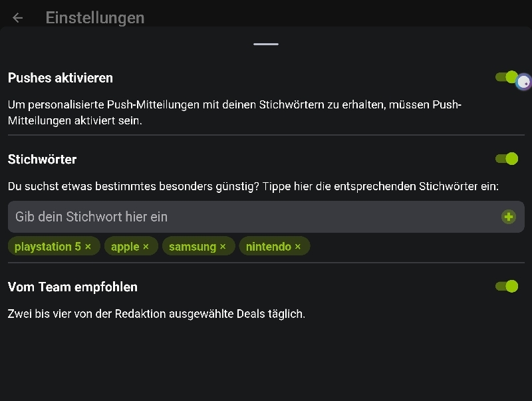Turn off the Stichwörter toggle
532x401 pixels.
[507, 159]
